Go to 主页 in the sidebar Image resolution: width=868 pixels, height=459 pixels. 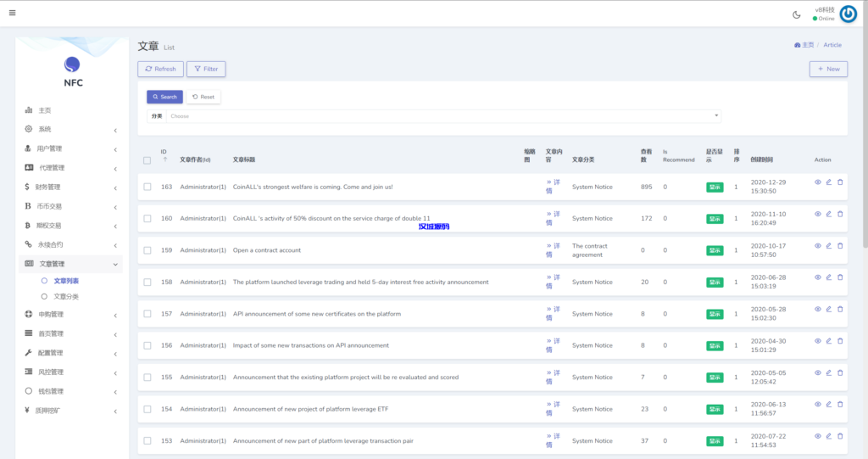click(x=44, y=110)
